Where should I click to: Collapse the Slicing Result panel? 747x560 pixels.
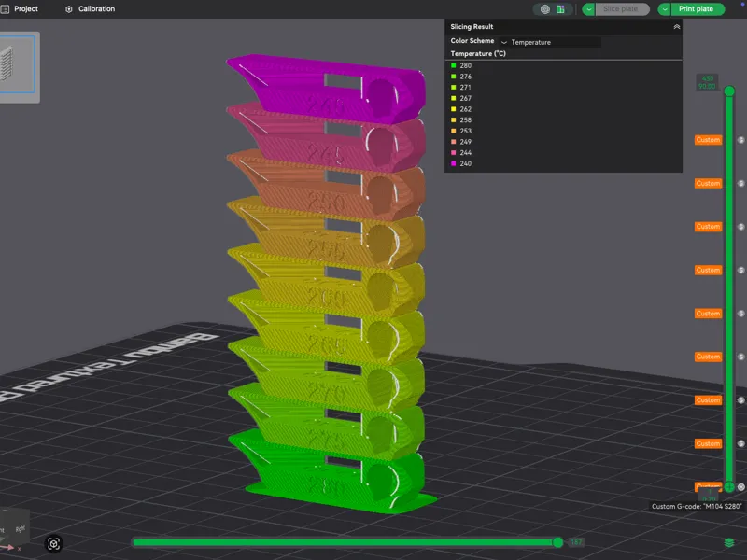point(676,27)
